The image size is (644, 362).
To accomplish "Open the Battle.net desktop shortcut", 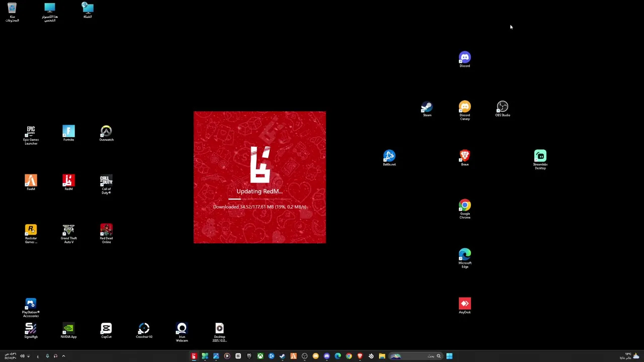I will [389, 158].
